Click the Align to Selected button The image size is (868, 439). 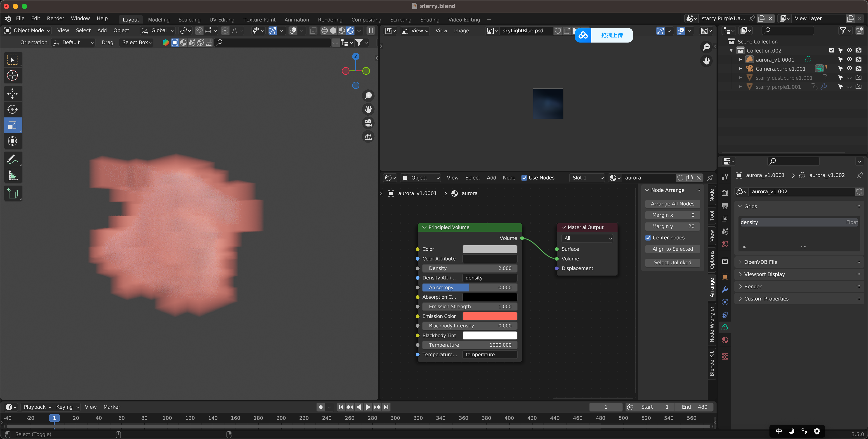tap(672, 249)
